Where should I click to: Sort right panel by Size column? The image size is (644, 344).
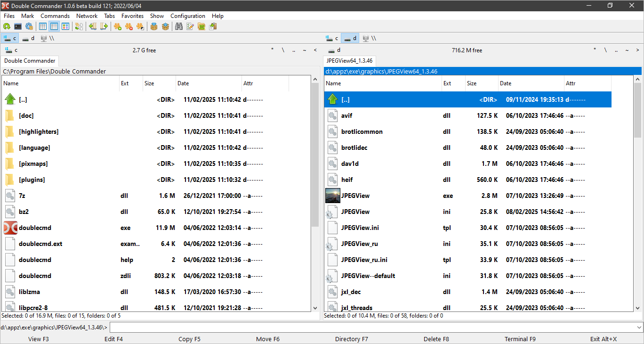(482, 83)
